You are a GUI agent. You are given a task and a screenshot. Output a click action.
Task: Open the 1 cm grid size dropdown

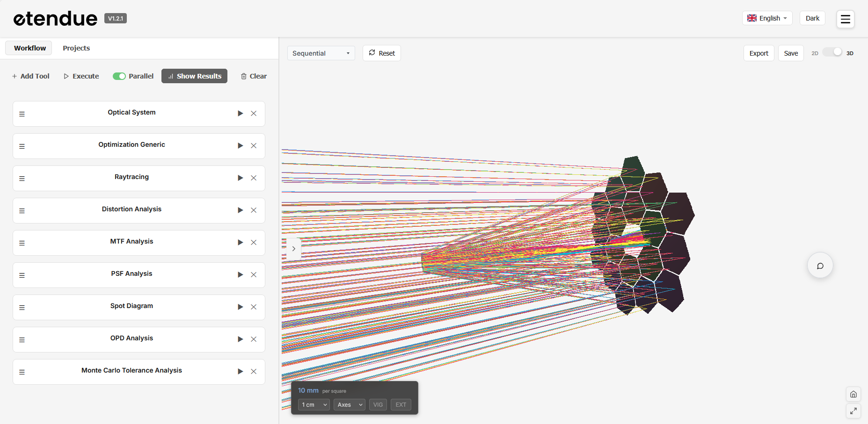314,405
